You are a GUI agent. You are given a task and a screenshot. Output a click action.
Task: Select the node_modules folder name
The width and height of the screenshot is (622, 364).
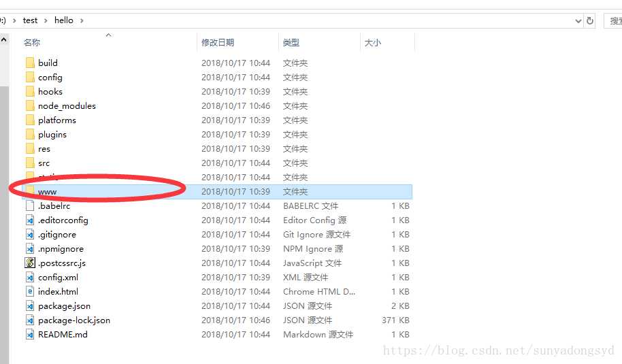click(67, 106)
